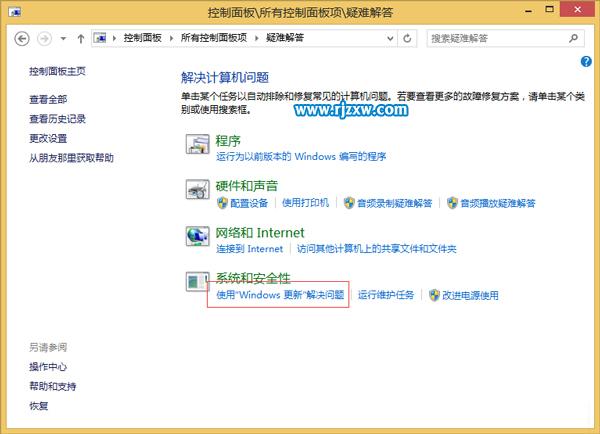Click the magnifier search icon
600x434 pixels.
click(x=573, y=38)
